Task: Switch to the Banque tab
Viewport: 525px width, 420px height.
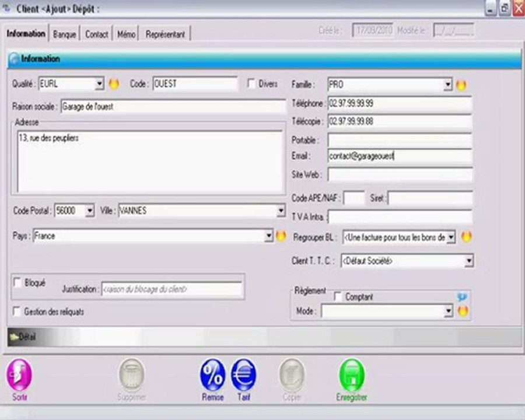Action: pyautogui.click(x=65, y=34)
